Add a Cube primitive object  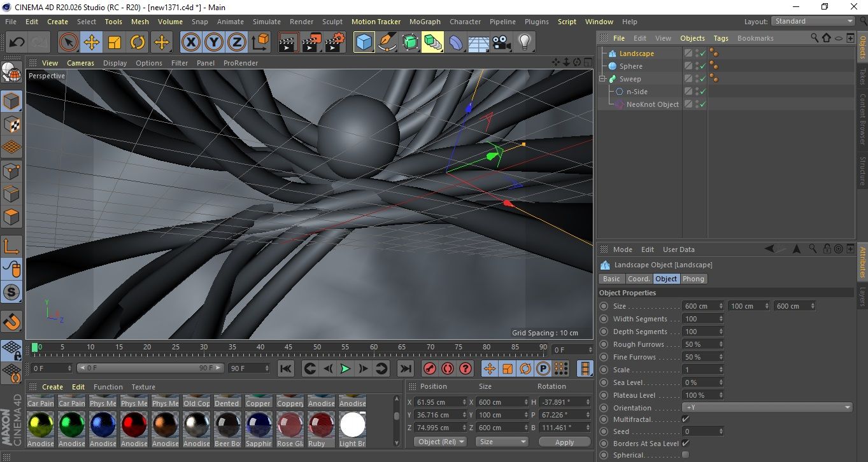tap(364, 43)
